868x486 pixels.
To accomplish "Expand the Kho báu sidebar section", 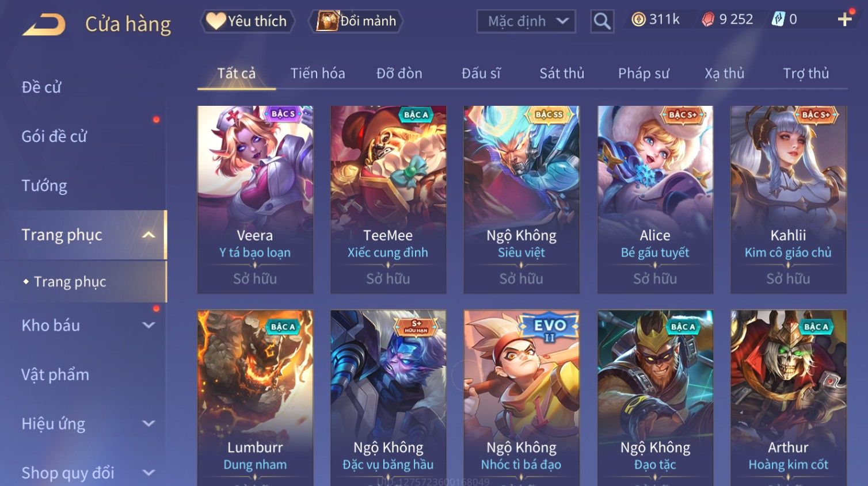I will 149,325.
